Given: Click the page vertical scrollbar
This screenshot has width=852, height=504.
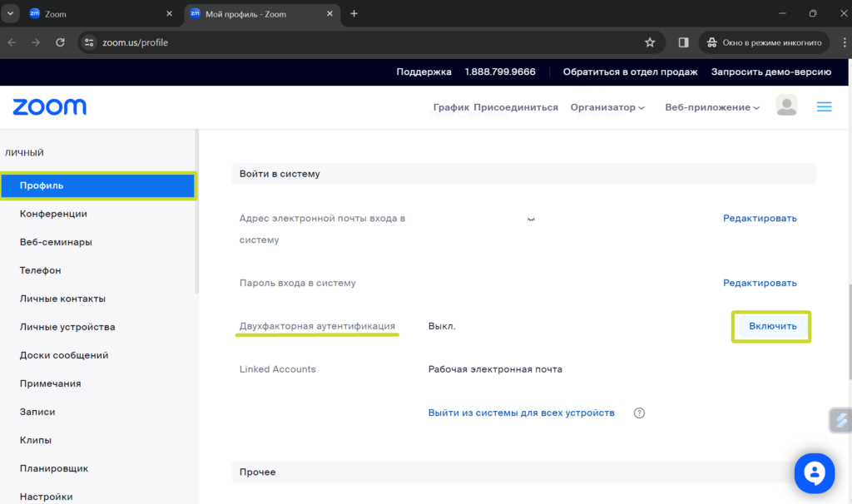Looking at the screenshot, I should 850,331.
